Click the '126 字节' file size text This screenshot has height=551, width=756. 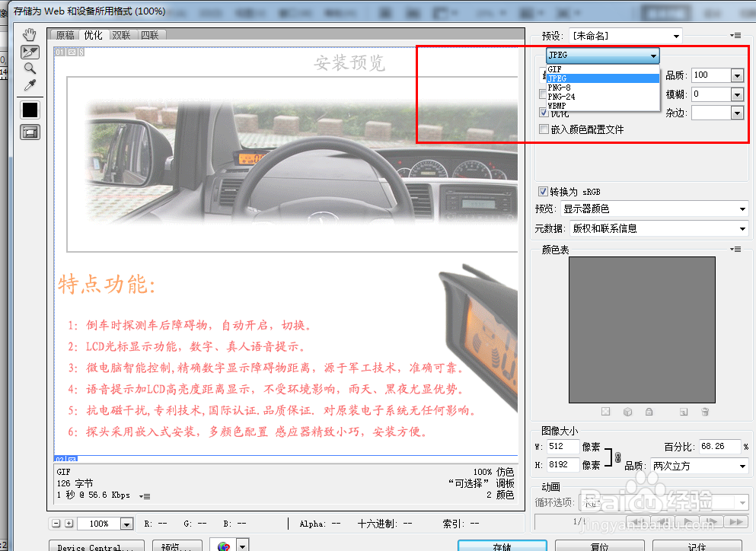coord(75,483)
